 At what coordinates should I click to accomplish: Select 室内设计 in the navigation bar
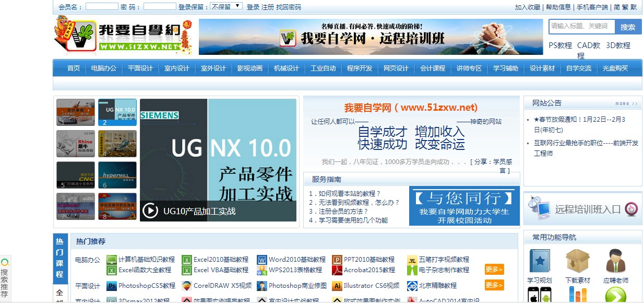point(177,68)
